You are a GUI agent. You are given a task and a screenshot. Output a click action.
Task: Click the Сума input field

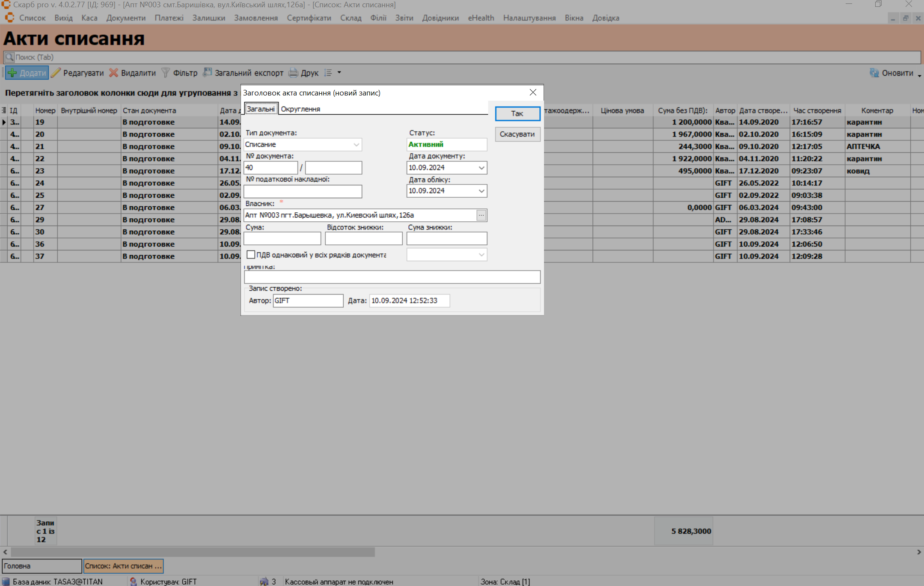pos(282,238)
